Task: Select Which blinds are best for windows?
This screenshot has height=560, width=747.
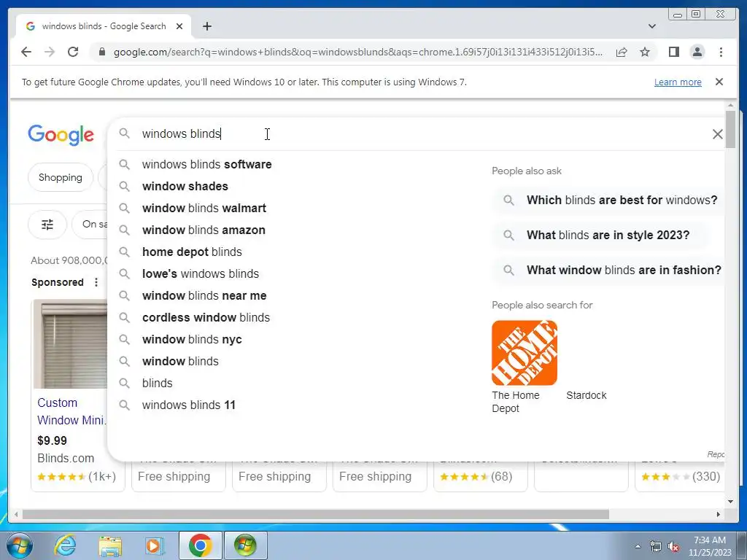Action: 610,200
